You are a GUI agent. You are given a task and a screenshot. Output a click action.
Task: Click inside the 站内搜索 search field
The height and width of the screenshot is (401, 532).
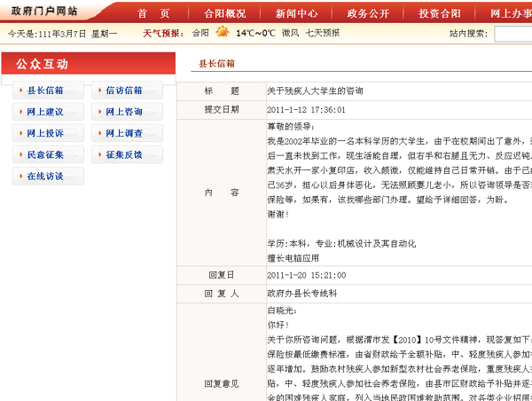pyautogui.click(x=512, y=34)
